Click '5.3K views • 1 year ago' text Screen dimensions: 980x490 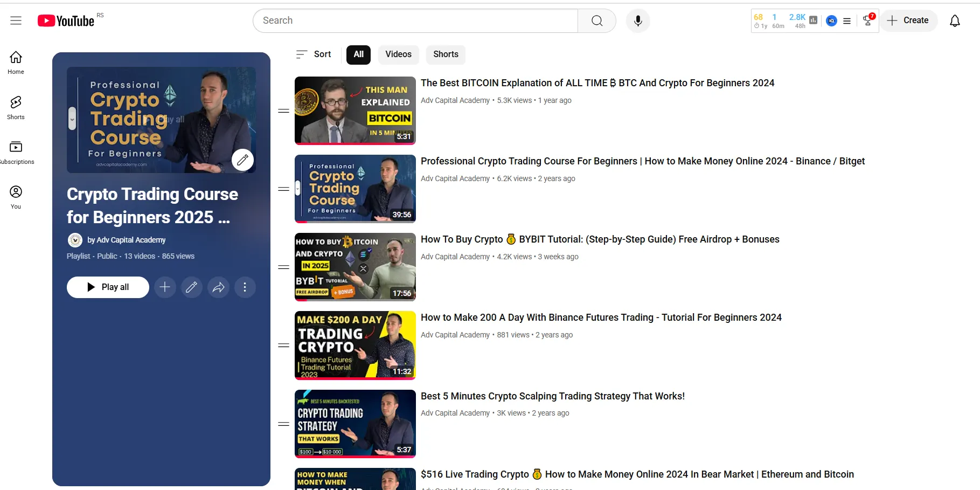coord(534,100)
